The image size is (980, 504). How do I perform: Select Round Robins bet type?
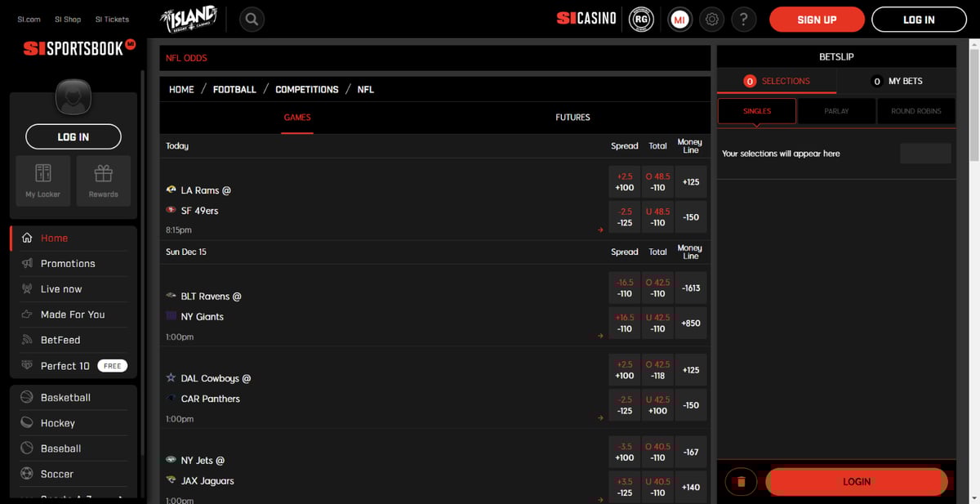pos(916,111)
